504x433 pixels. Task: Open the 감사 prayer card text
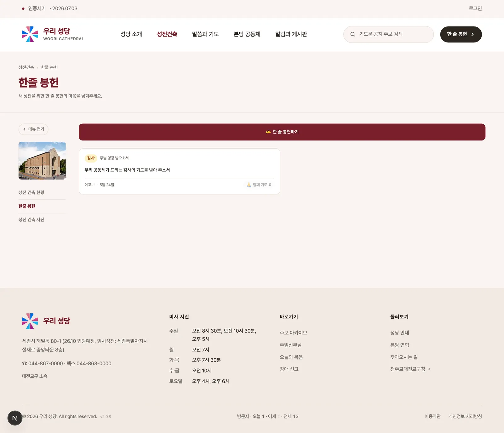(x=127, y=170)
